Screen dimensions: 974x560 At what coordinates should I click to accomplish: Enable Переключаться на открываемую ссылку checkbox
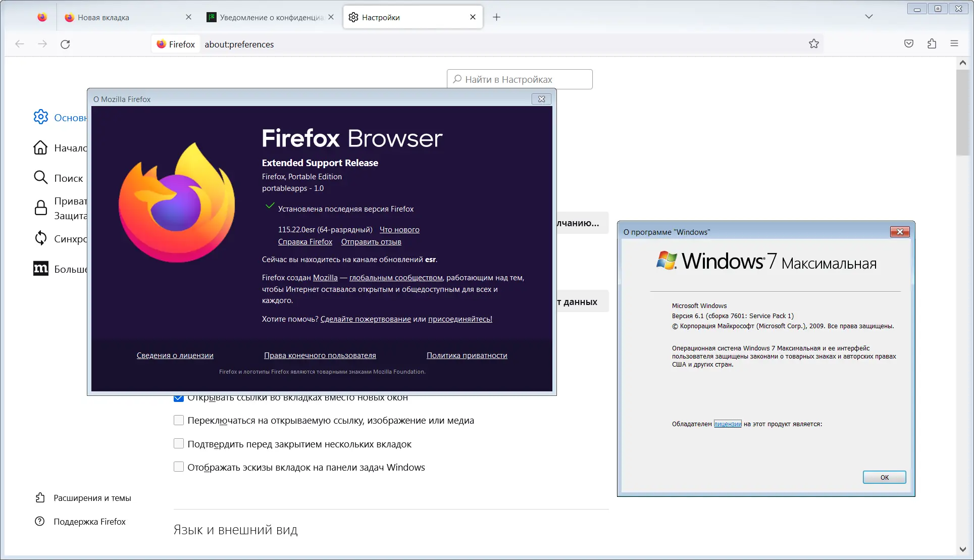(x=179, y=420)
